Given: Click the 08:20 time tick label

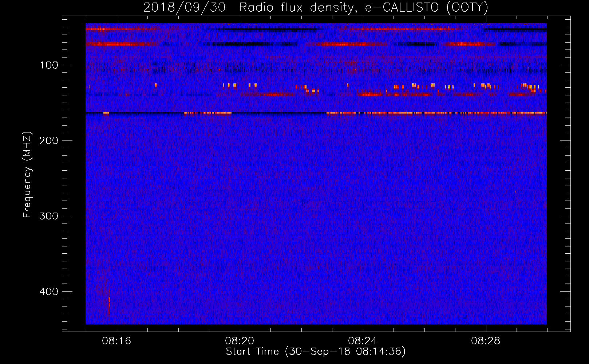Looking at the screenshot, I should pyautogui.click(x=240, y=341).
